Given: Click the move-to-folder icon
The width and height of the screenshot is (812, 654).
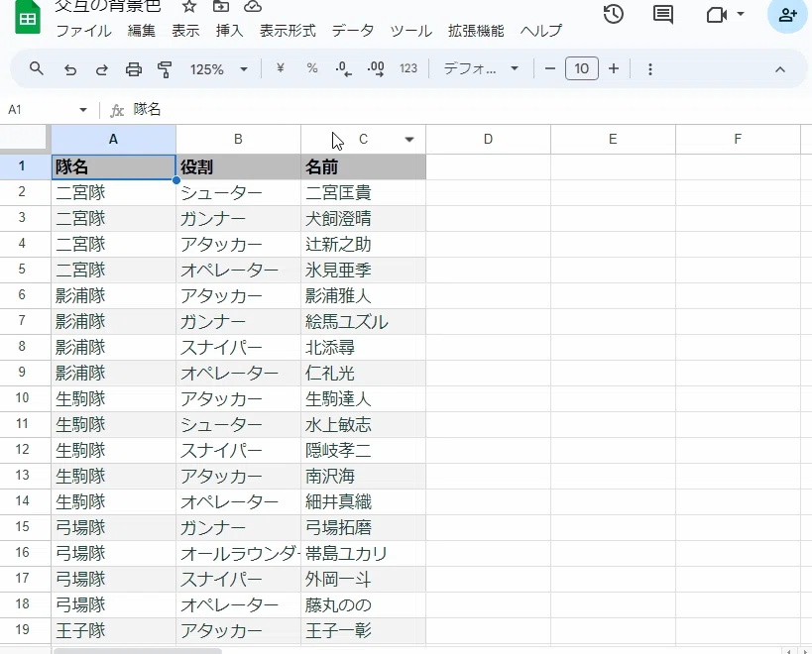Looking at the screenshot, I should pos(221,6).
